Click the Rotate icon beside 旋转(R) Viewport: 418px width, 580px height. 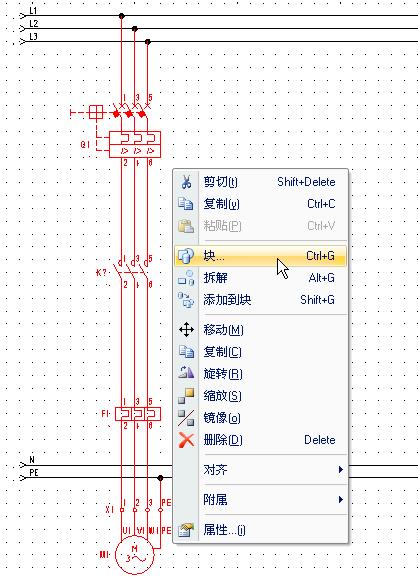tap(186, 372)
